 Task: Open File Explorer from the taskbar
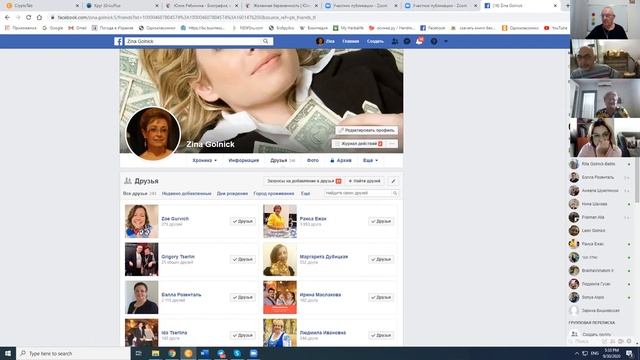156,353
